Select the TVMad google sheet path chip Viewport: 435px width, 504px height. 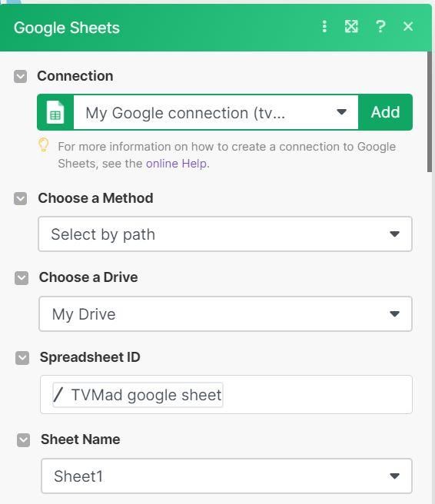point(138,395)
